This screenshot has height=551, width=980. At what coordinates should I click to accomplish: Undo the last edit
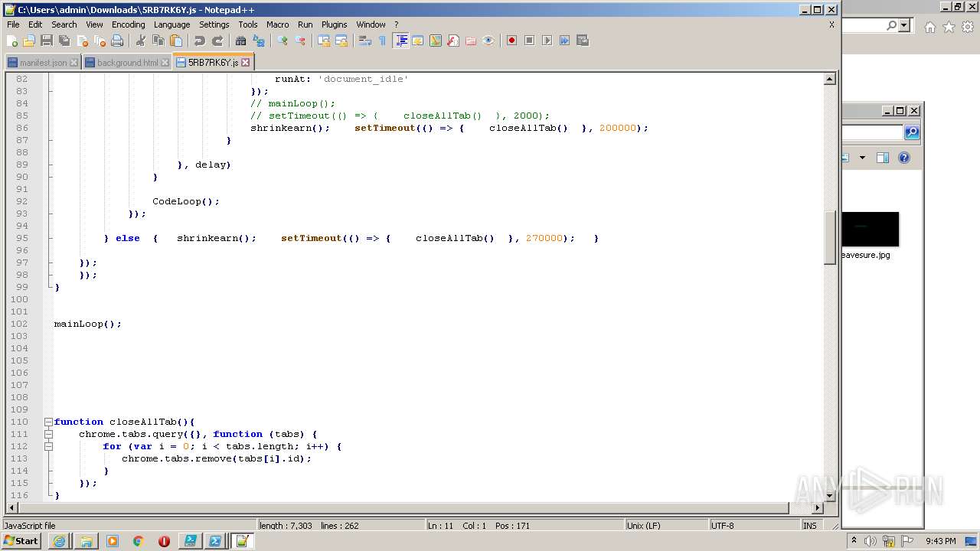(x=199, y=41)
